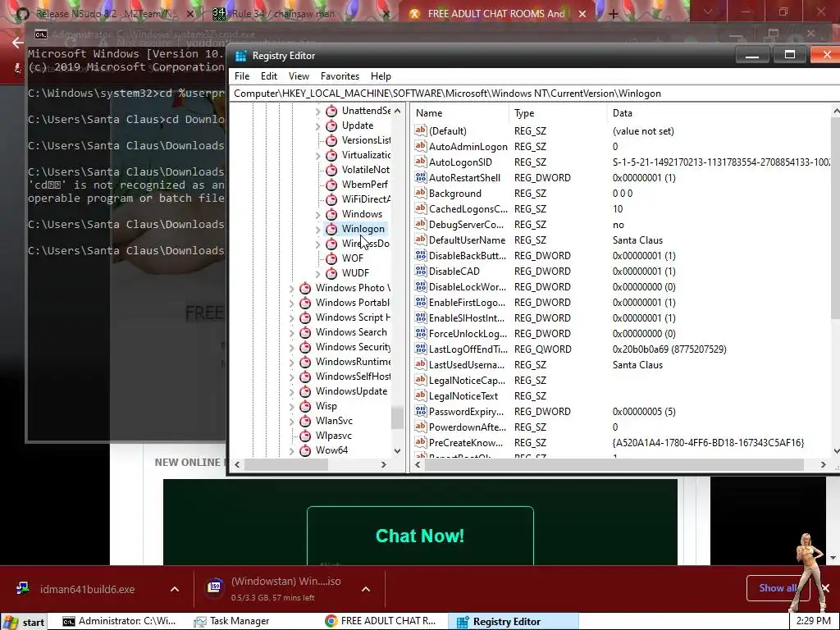Click values pane horizontal scrollbar right arrow

824,464
